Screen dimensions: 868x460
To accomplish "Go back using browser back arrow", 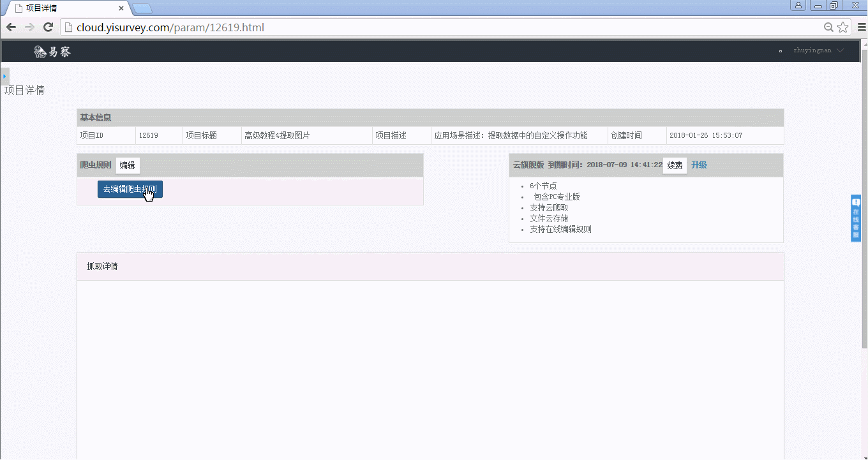I will tap(11, 27).
